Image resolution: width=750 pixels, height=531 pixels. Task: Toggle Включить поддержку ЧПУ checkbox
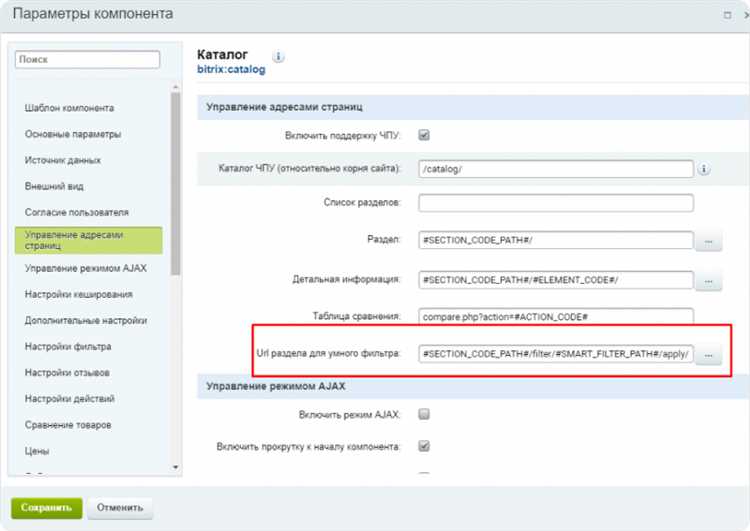424,135
